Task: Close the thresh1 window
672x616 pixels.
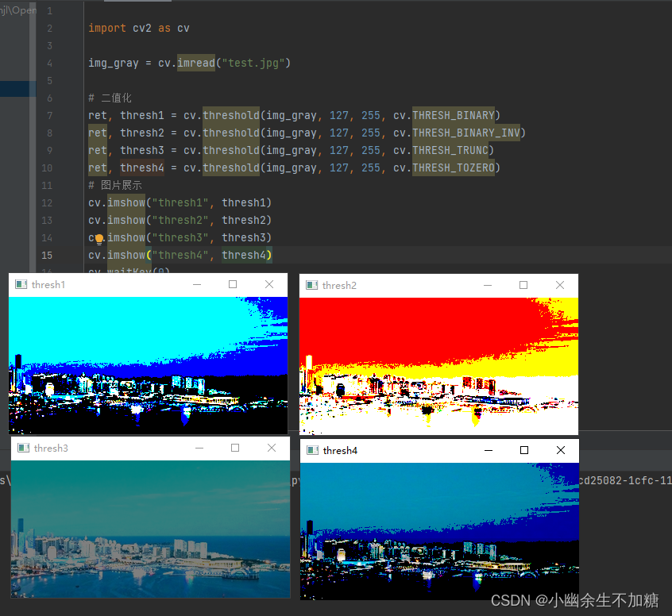Action: tap(269, 284)
